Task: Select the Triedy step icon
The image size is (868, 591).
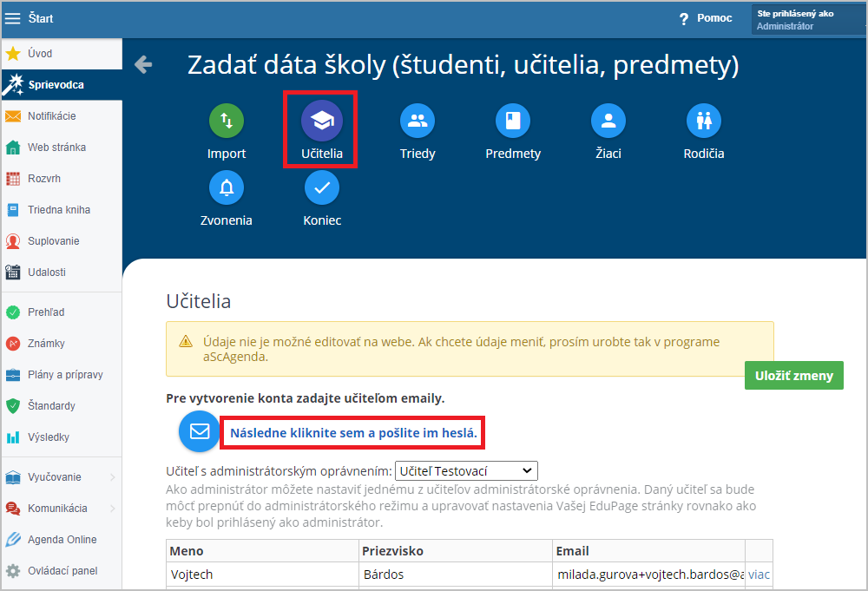Action: [x=418, y=121]
